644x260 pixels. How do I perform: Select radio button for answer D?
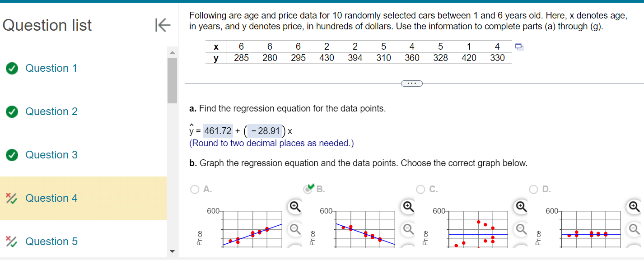533,189
